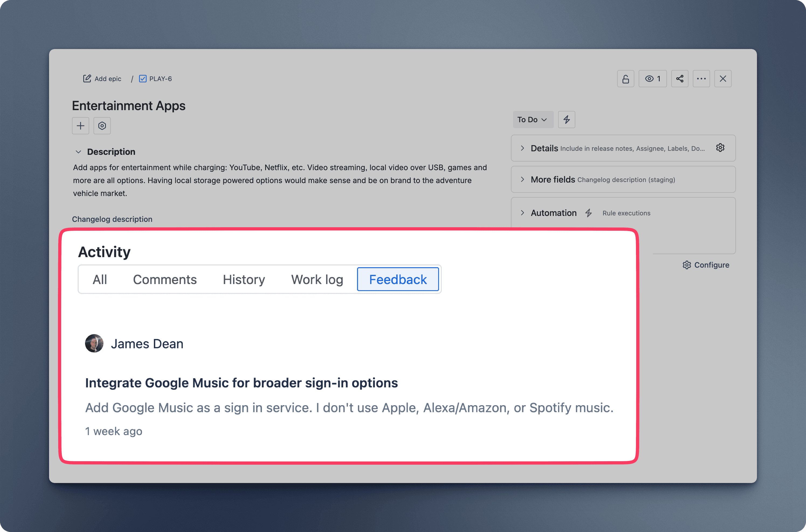Click the Activity heading
Screen dimensions: 806x532
[x=104, y=252]
